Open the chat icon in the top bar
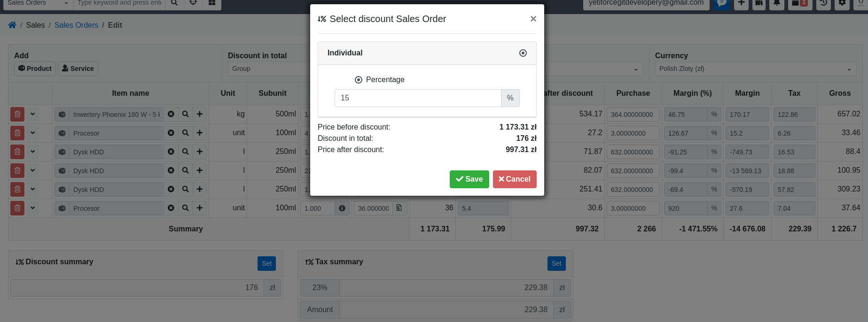 [x=721, y=3]
